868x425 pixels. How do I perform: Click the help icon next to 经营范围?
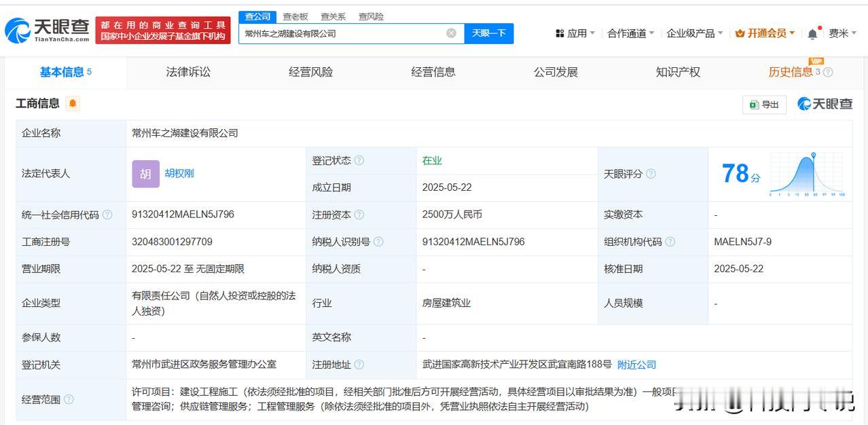(x=69, y=399)
